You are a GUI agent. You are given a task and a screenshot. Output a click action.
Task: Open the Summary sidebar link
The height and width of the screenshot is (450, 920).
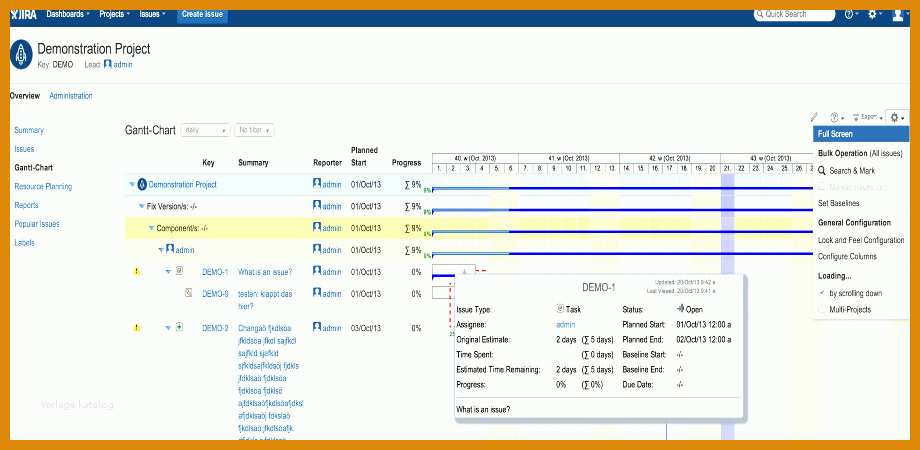(29, 130)
